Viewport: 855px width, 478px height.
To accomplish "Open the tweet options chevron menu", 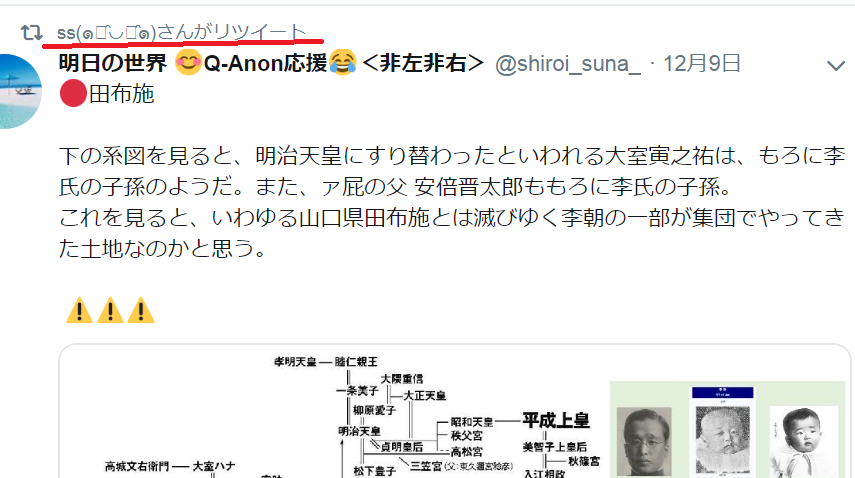I will (835, 66).
